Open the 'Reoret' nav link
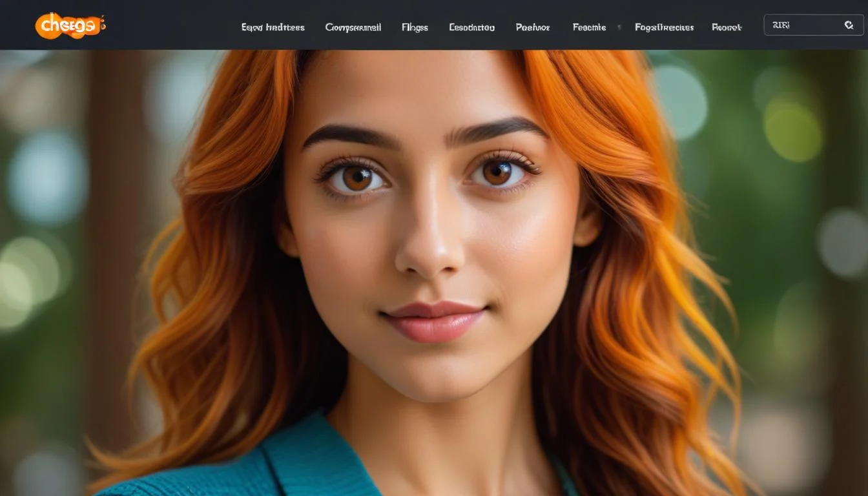This screenshot has height=496, width=868. (727, 27)
